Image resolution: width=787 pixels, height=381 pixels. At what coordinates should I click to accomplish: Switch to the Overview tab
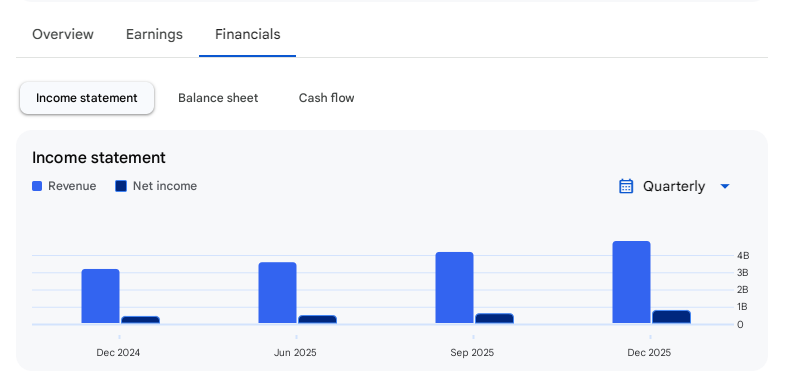click(63, 34)
